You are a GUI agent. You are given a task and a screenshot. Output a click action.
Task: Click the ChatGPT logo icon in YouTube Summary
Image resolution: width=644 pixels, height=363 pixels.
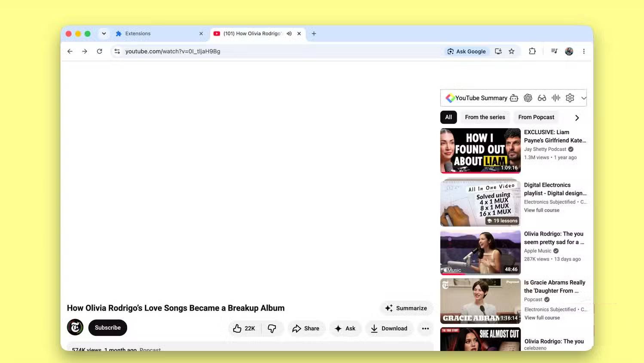click(x=528, y=98)
